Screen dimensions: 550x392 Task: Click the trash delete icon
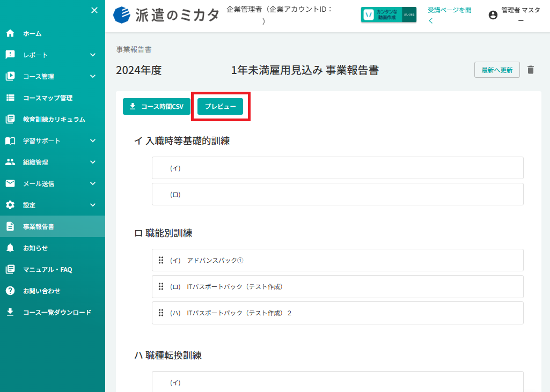pyautogui.click(x=530, y=70)
